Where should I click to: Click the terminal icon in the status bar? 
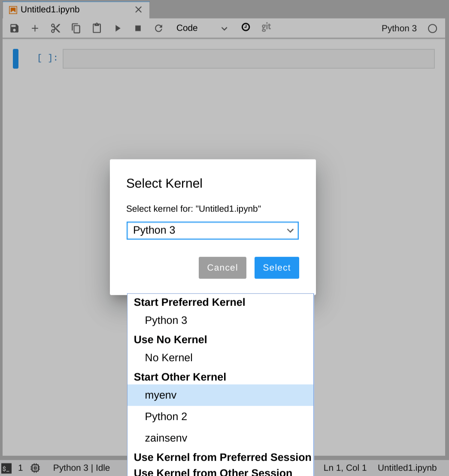[x=6, y=468]
